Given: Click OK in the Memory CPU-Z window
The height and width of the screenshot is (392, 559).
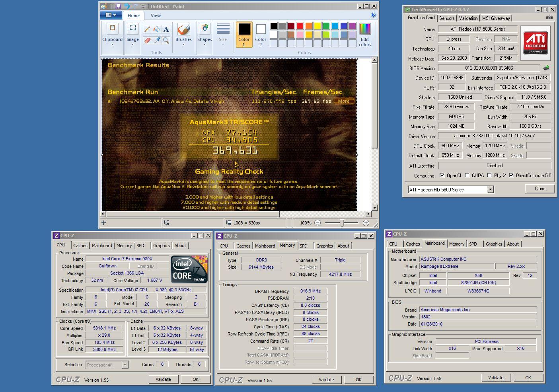Looking at the screenshot, I should coord(358,380).
